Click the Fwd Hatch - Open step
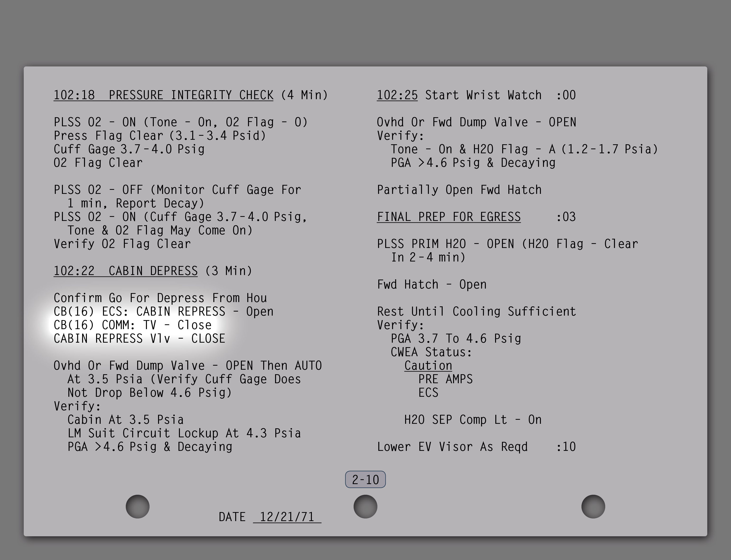 (x=432, y=285)
